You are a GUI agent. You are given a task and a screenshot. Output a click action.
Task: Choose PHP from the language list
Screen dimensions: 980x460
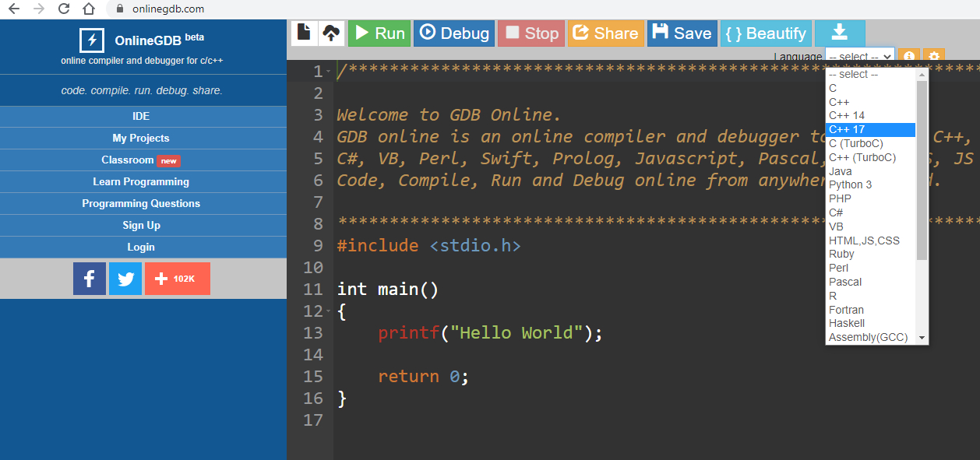[871, 198]
